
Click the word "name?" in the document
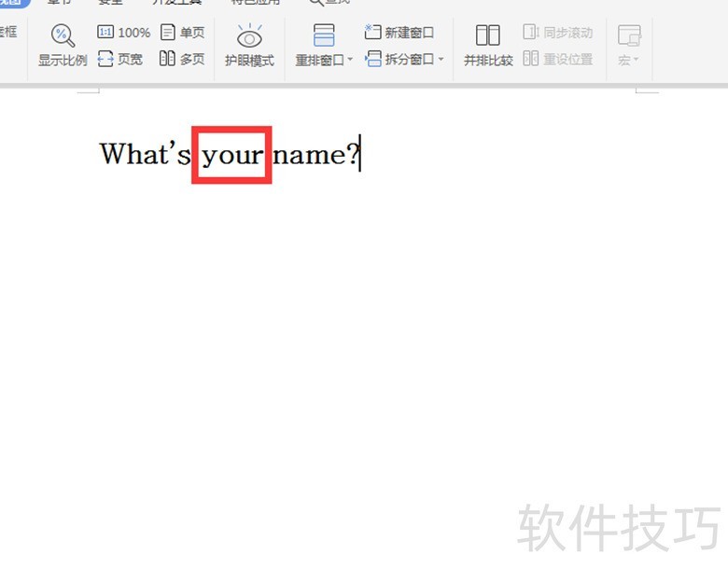tap(315, 154)
